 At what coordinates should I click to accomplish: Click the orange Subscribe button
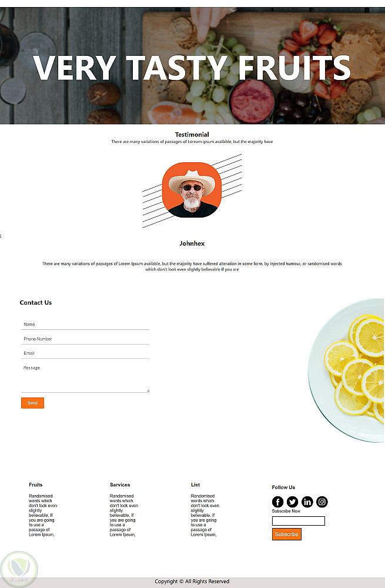[287, 534]
